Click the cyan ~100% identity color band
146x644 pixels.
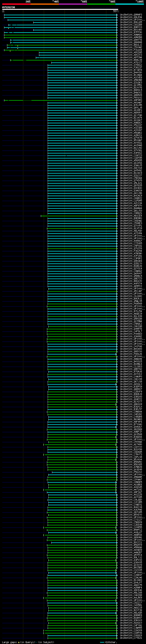[x=130, y=4]
